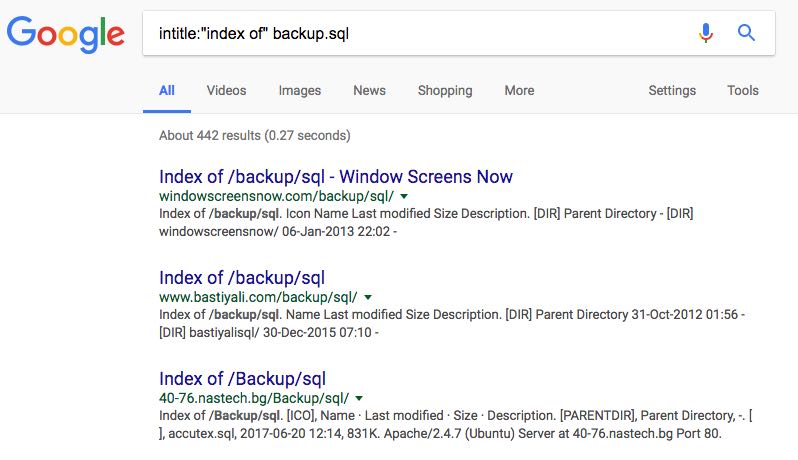Click the Google logo
This screenshot has width=798, height=460.
(66, 34)
